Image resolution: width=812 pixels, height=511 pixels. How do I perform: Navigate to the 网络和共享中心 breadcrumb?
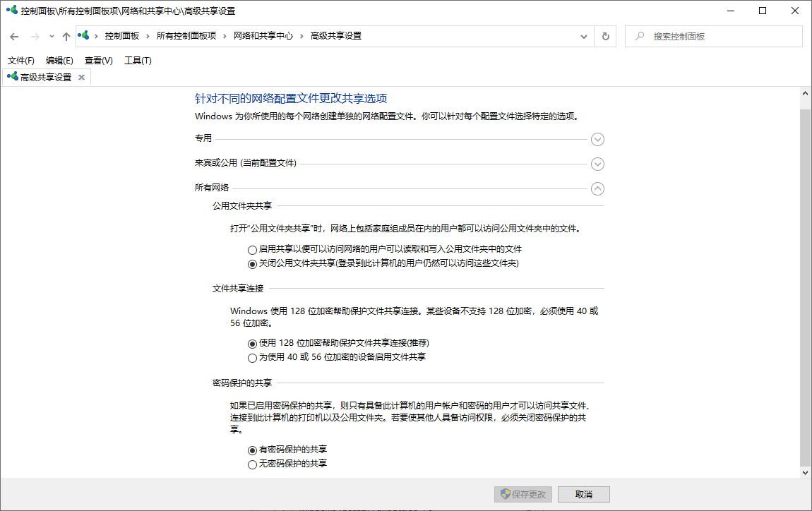(x=263, y=36)
